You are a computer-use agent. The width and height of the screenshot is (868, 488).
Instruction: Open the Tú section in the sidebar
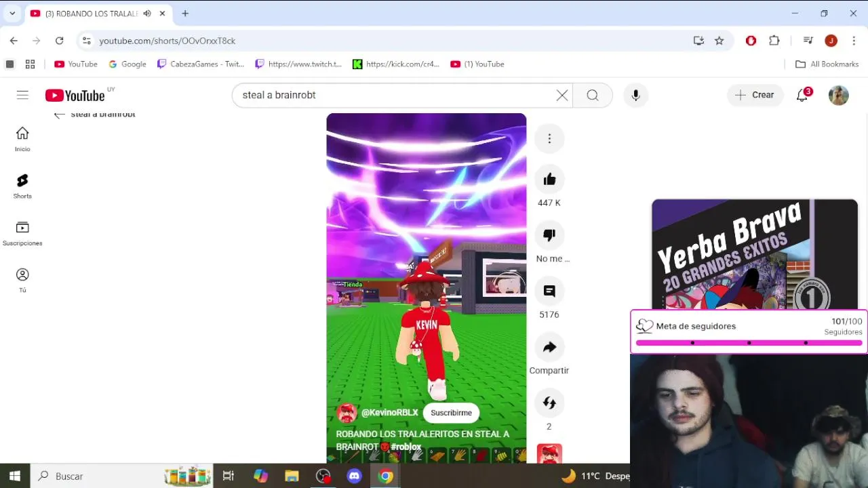(22, 280)
